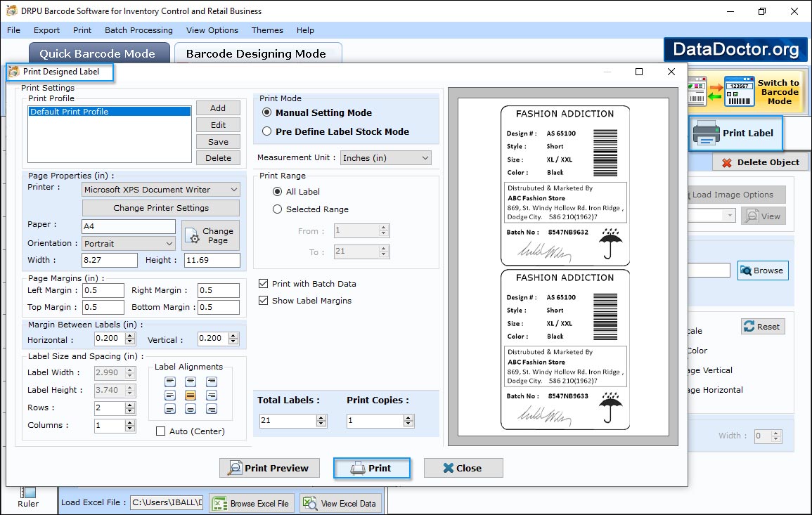Increase Print Copies count
Screen dimensions: 812x515
[x=408, y=418]
